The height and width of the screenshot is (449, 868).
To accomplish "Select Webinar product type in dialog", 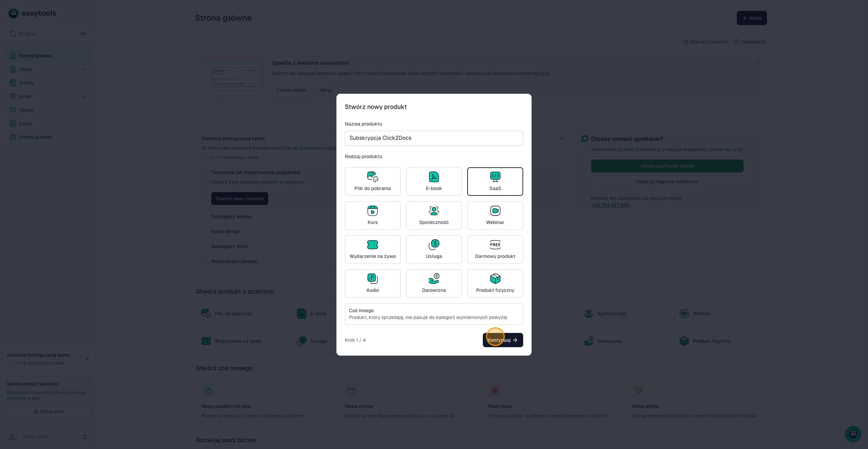I will point(495,216).
